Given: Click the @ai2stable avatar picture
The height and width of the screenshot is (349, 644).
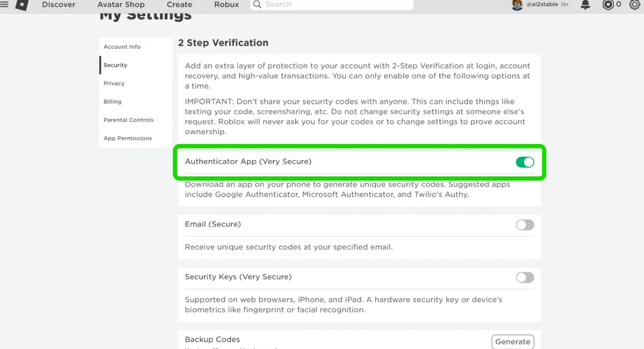Looking at the screenshot, I should click(x=517, y=5).
